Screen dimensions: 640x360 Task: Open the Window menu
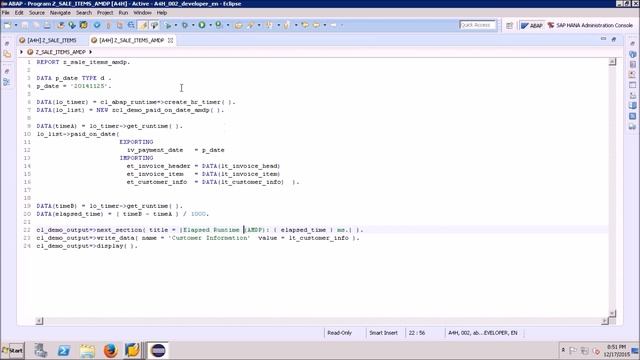(142, 13)
